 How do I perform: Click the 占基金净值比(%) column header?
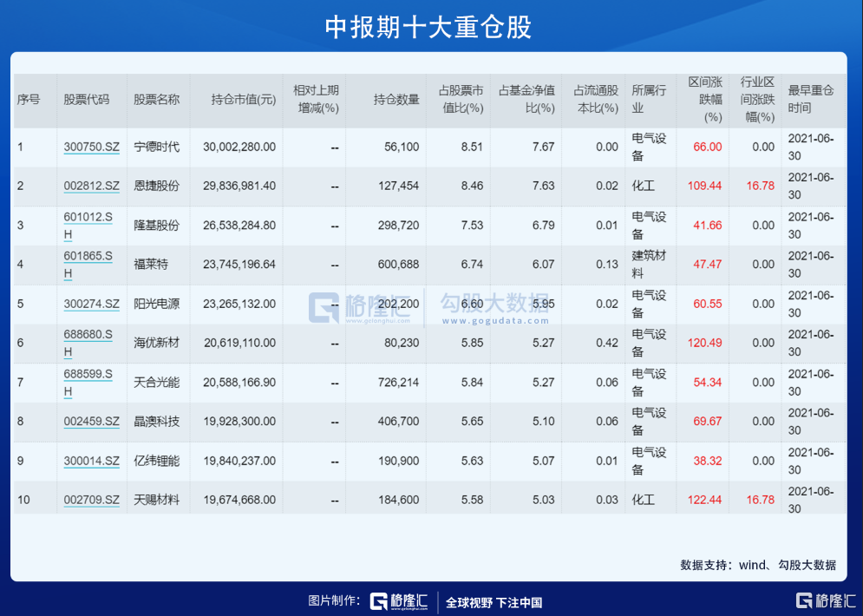527,99
